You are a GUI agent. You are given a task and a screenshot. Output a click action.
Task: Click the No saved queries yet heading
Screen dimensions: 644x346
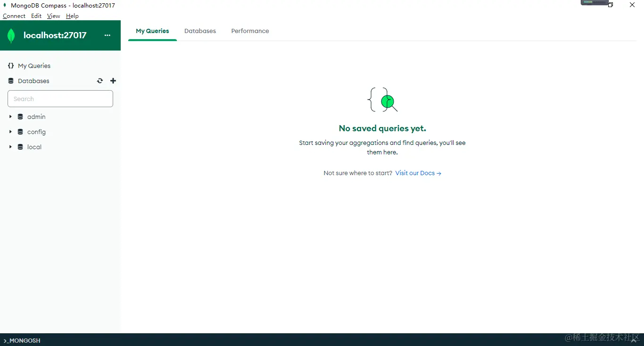coord(382,128)
